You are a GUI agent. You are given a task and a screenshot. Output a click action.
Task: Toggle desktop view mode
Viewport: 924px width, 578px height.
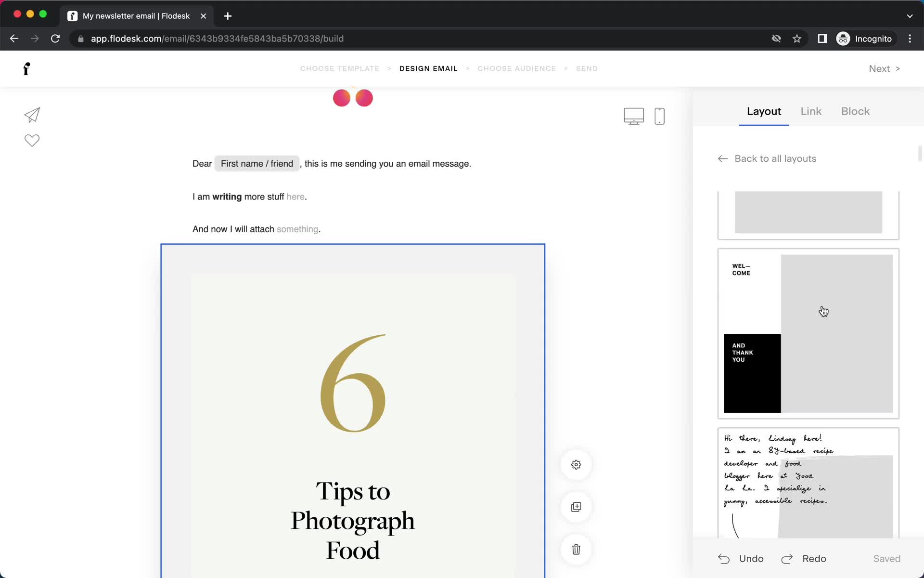(633, 116)
